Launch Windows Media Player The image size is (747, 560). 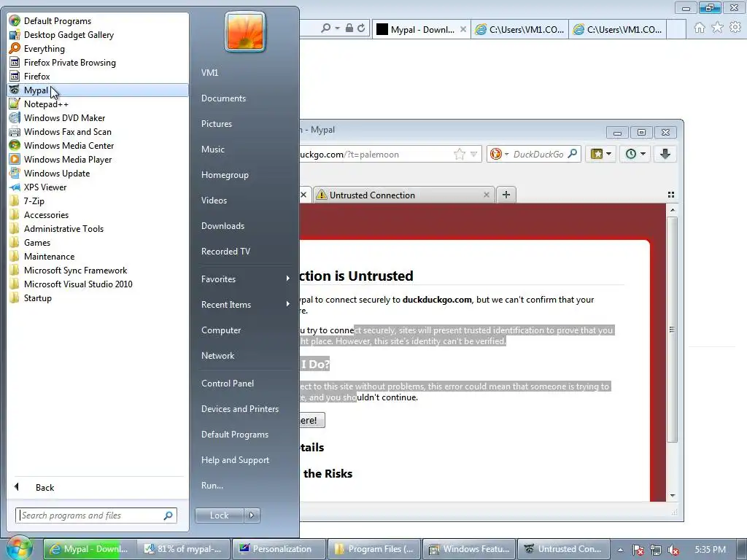pyautogui.click(x=98, y=159)
